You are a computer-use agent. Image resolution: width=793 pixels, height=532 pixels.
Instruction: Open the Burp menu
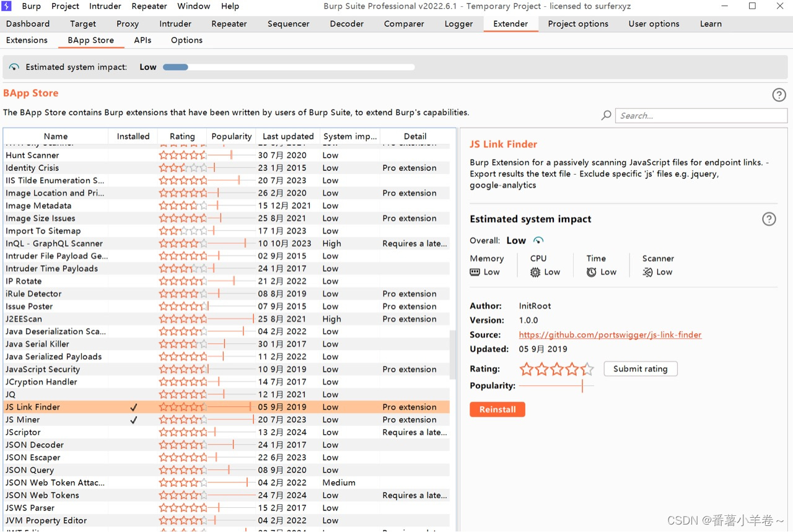31,6
